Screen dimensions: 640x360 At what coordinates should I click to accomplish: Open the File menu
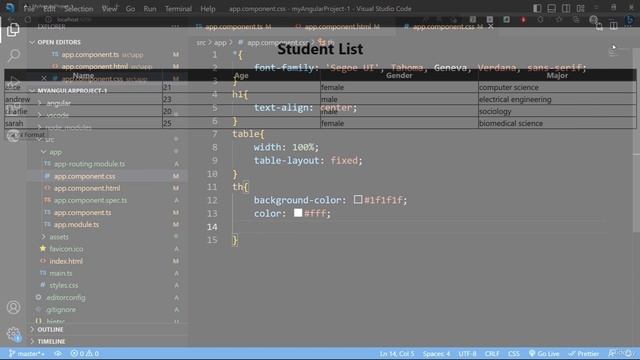29,9
